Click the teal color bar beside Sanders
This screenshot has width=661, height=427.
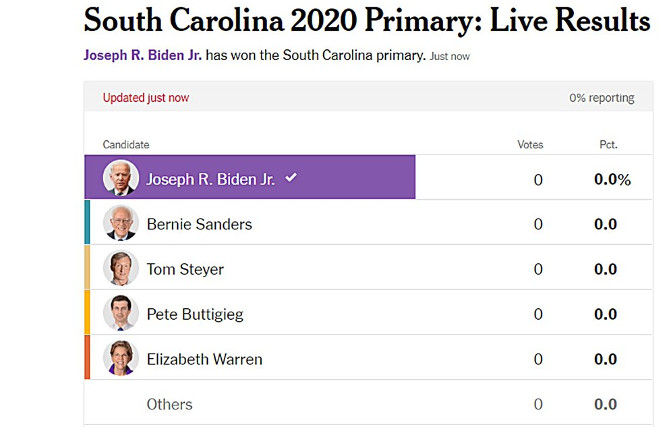pos(87,223)
